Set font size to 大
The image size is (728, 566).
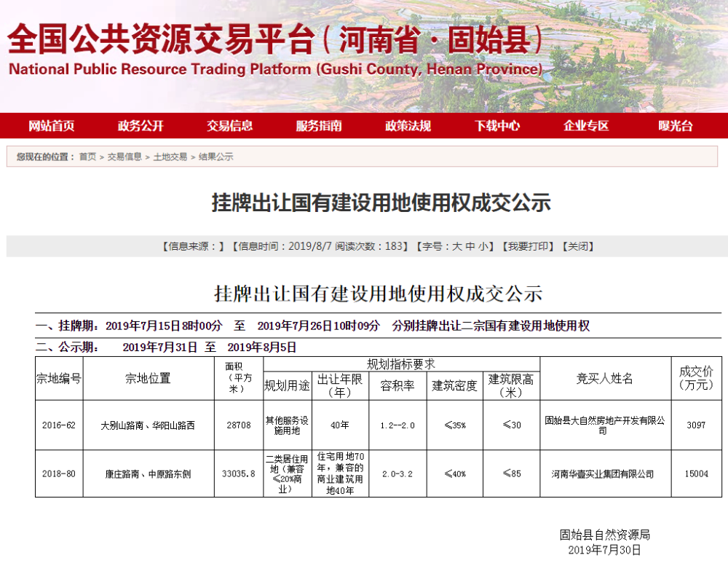457,246
